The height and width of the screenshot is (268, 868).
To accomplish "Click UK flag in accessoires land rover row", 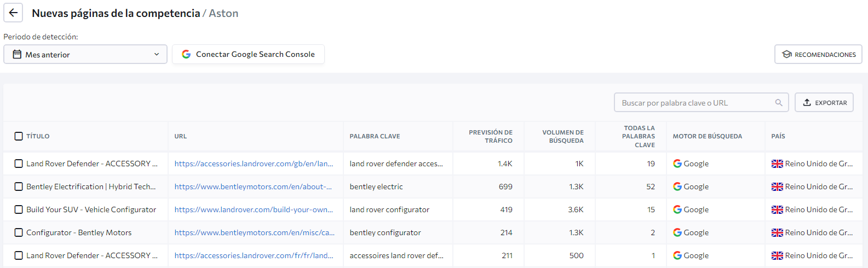I will click(777, 255).
